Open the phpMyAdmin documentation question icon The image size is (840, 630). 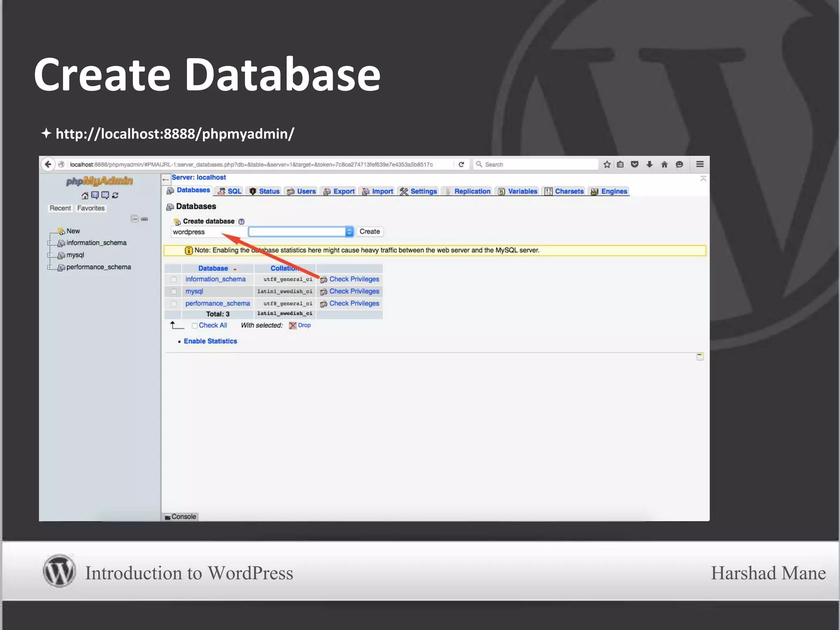[95, 195]
